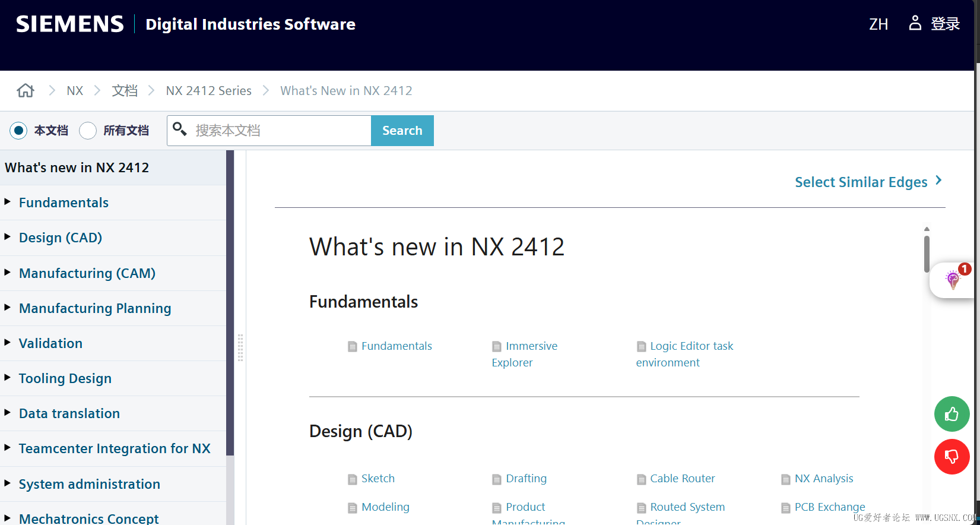Screen dimensions: 980x525
Task: Give thumbs down feedback
Action: click(x=952, y=457)
